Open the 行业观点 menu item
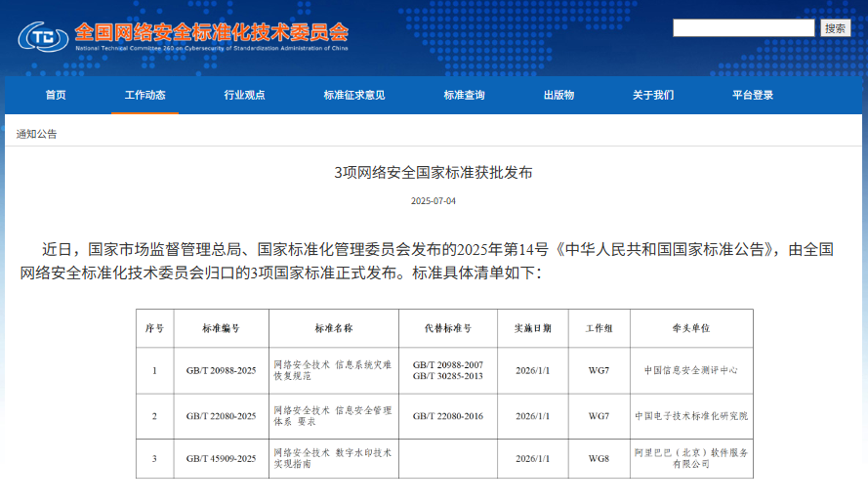This screenshot has width=868, height=504. pyautogui.click(x=244, y=96)
